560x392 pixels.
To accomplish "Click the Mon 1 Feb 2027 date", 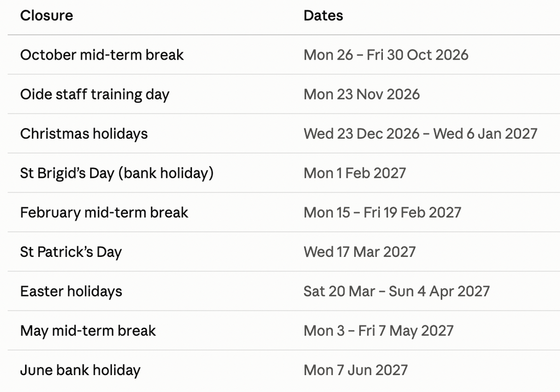I will point(354,173).
